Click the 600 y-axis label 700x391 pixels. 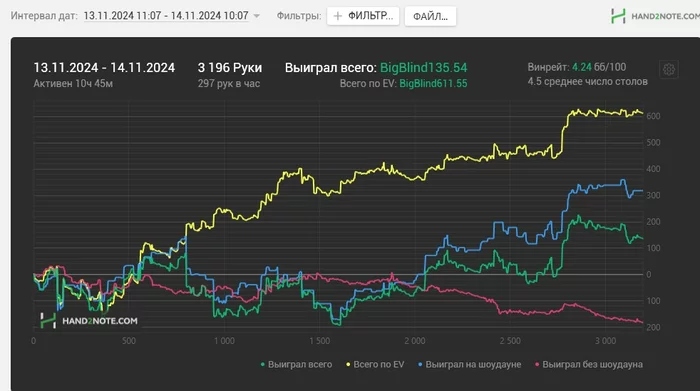pos(653,116)
